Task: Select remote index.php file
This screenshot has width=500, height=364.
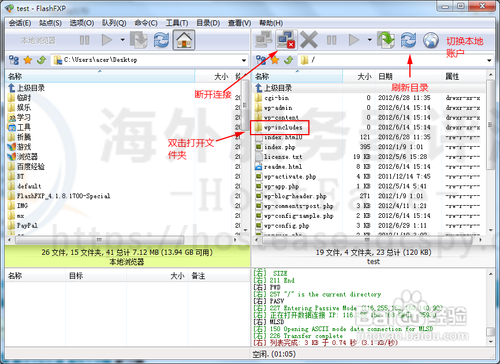Action: (275, 147)
